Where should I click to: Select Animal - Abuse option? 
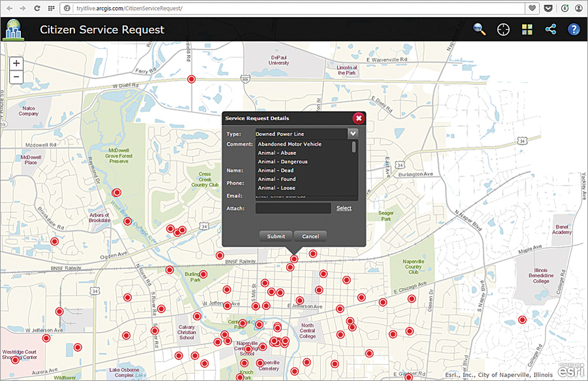click(x=277, y=153)
